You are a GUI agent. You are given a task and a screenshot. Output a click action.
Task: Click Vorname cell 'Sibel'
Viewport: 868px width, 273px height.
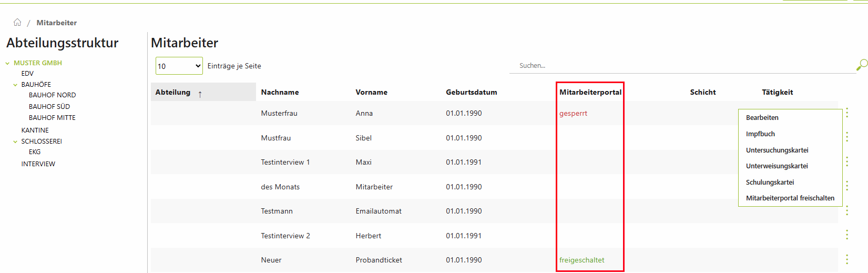pyautogui.click(x=363, y=138)
